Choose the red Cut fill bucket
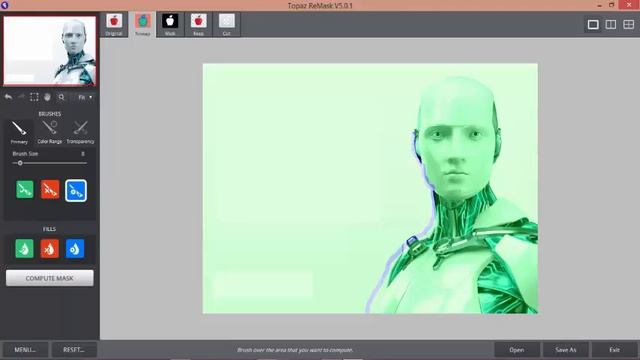The width and height of the screenshot is (640, 360). 50,249
